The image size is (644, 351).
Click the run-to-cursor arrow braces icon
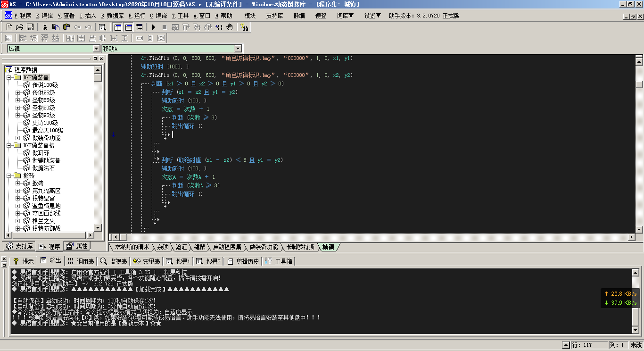tap(219, 27)
